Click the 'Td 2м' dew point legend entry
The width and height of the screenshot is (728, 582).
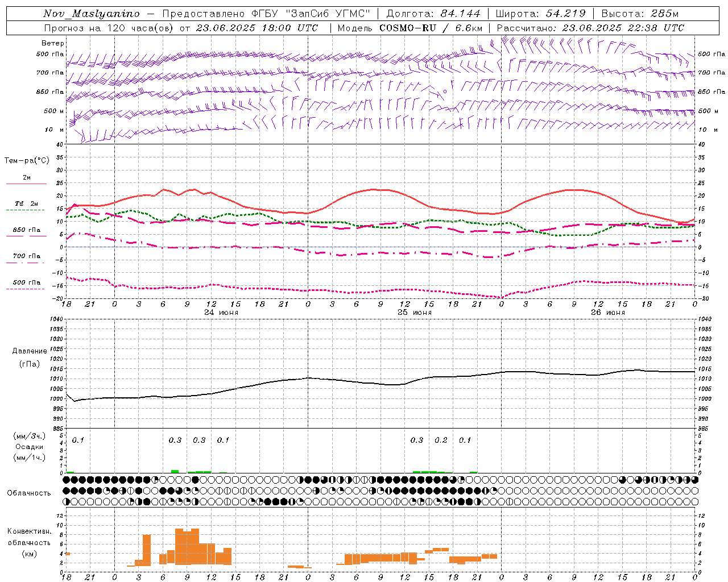(x=26, y=203)
